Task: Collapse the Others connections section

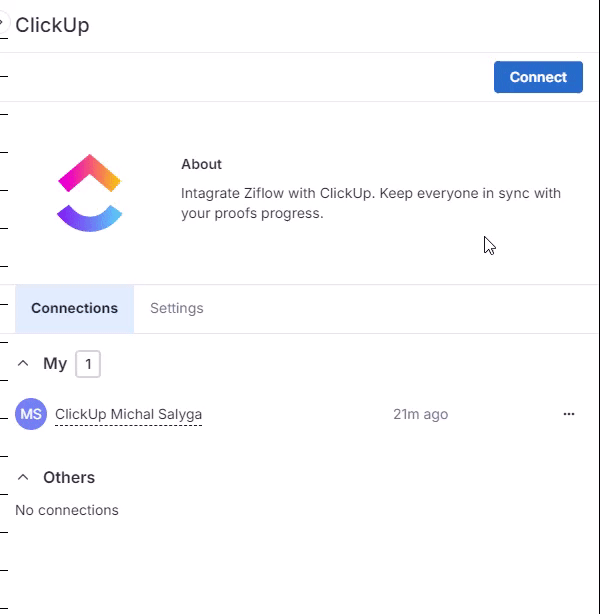Action: [x=24, y=478]
